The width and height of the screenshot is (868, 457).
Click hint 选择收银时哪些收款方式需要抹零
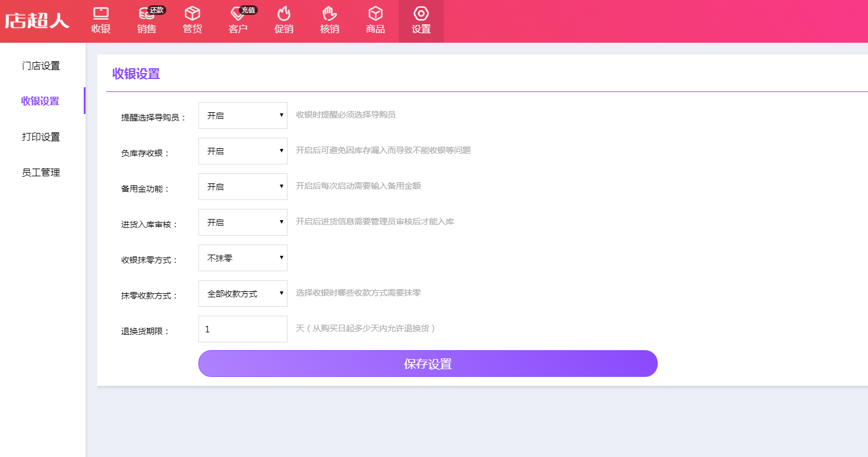tap(358, 293)
